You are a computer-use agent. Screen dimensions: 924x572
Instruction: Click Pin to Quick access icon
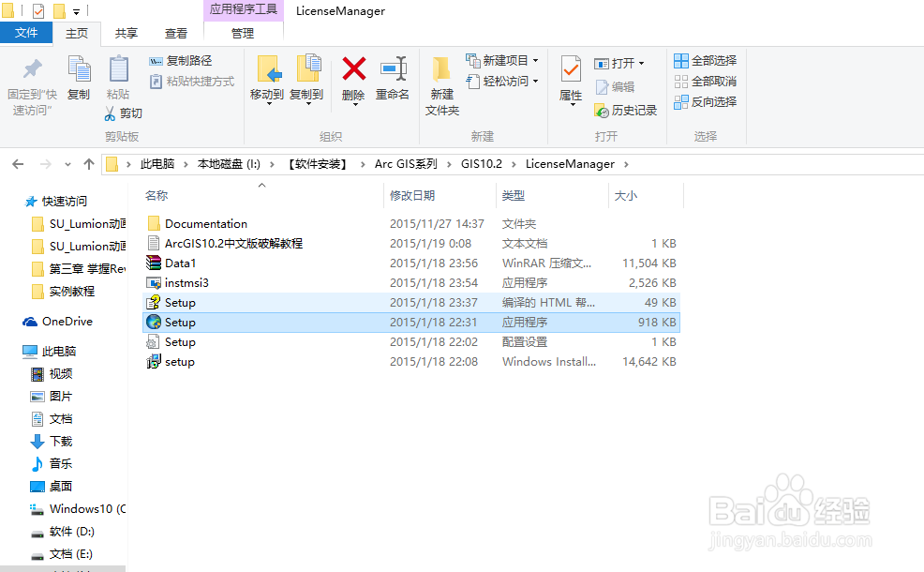(x=33, y=68)
